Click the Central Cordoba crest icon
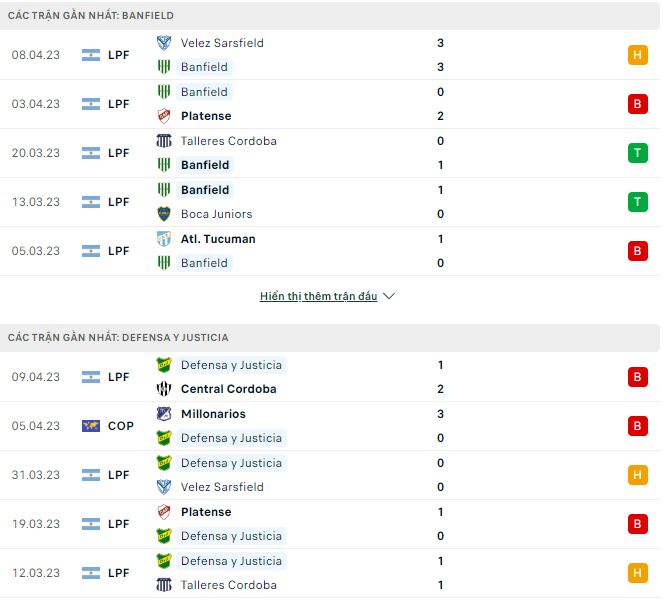Image resolution: width=663 pixels, height=601 pixels. (x=164, y=389)
